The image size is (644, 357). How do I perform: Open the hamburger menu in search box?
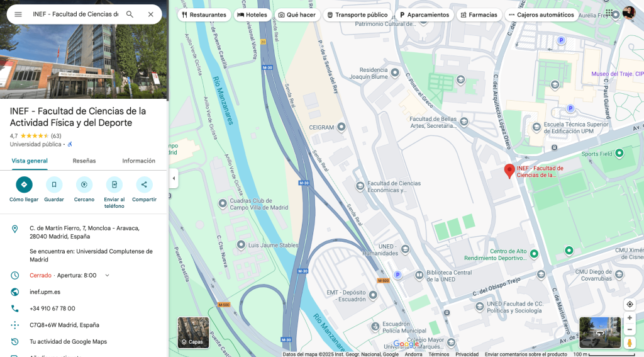point(18,14)
